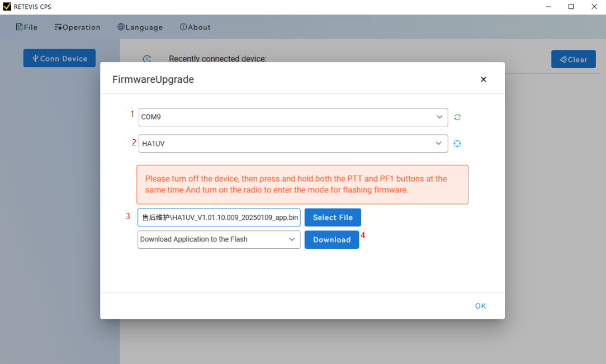Screen dimensions: 606x364
Task: Open the Language menu
Action: coord(140,27)
